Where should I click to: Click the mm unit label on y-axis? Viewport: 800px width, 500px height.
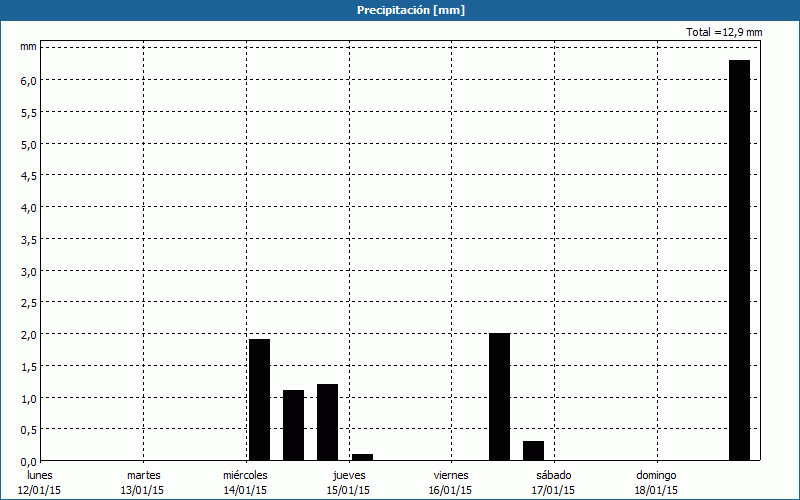point(28,47)
